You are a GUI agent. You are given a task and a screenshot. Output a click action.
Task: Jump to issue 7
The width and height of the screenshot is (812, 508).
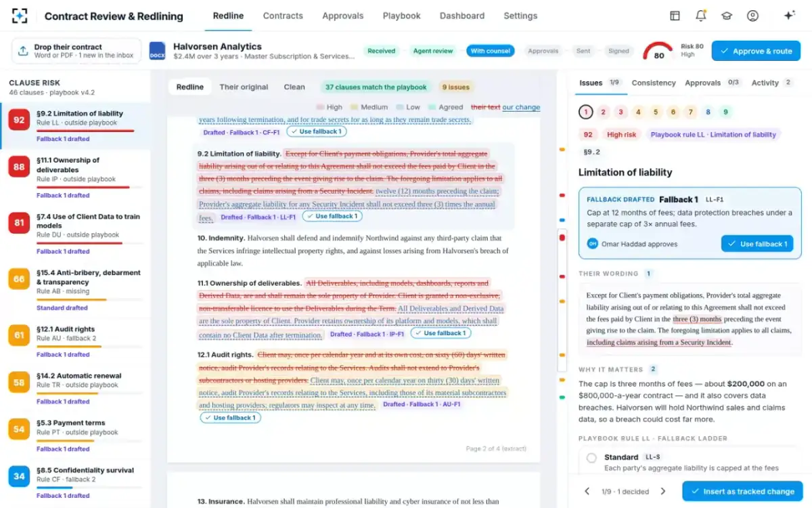(x=690, y=112)
